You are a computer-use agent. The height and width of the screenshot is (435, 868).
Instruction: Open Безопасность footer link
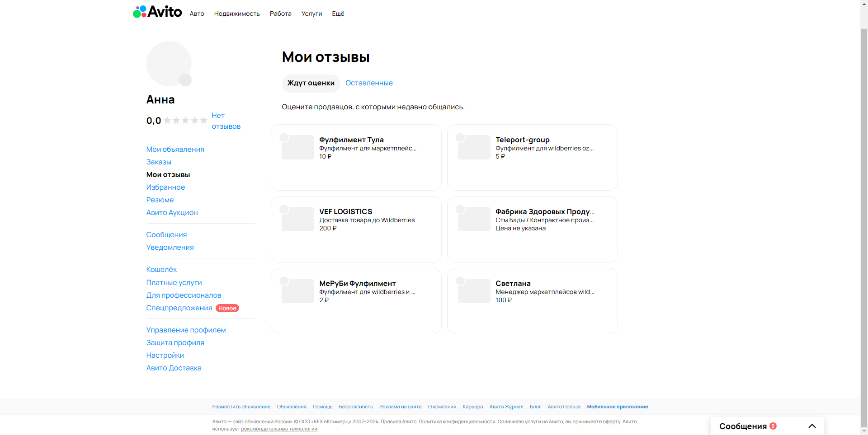pos(356,407)
